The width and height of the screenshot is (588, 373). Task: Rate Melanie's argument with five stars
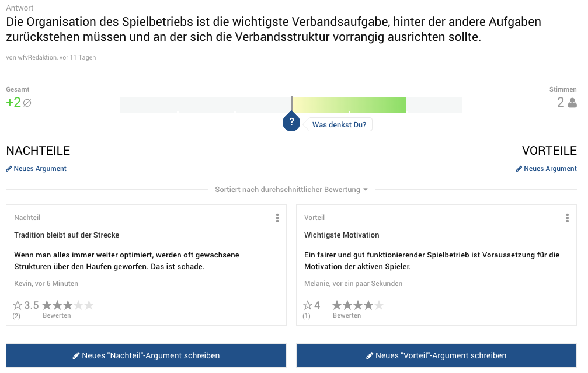coord(379,305)
